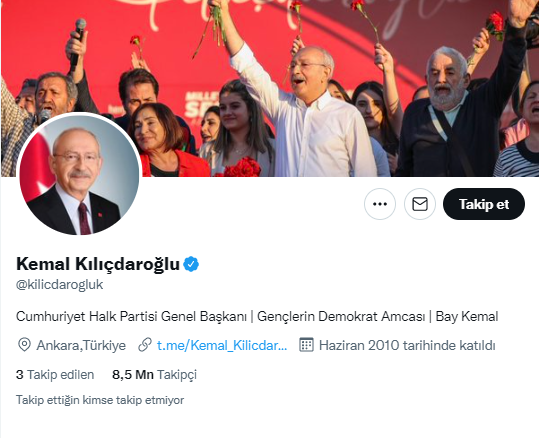Open the three-dots more options menu
Viewport: 539px width, 438px height.
pos(380,204)
